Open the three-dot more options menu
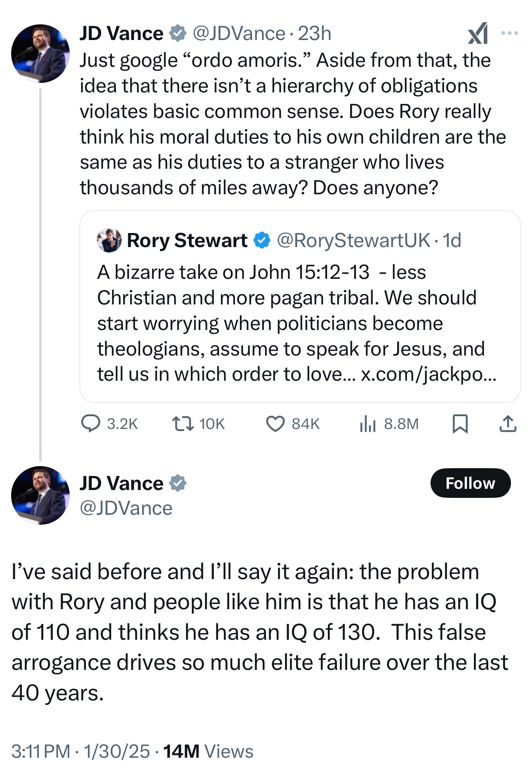Image resolution: width=532 pixels, height=780 pixels. [x=510, y=33]
